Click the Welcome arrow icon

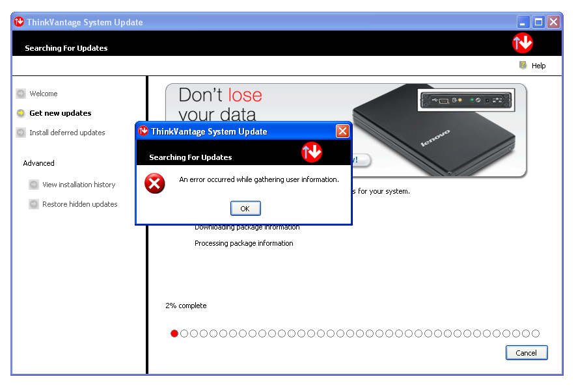click(21, 94)
